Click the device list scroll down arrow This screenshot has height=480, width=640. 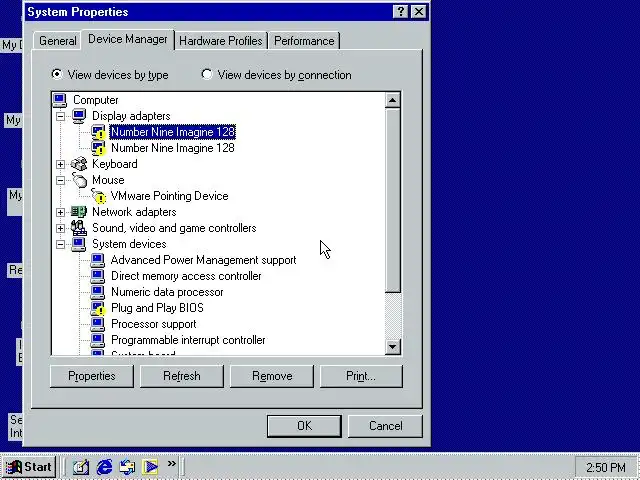click(393, 347)
